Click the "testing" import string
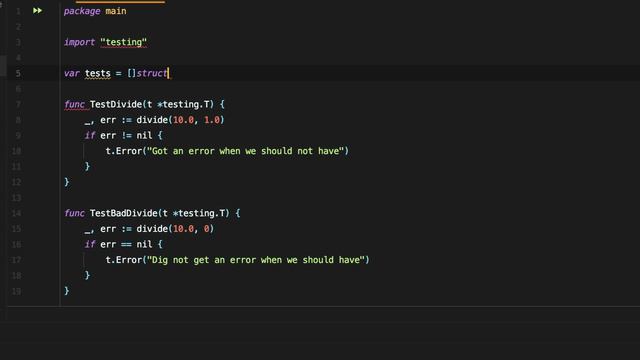 tap(123, 42)
